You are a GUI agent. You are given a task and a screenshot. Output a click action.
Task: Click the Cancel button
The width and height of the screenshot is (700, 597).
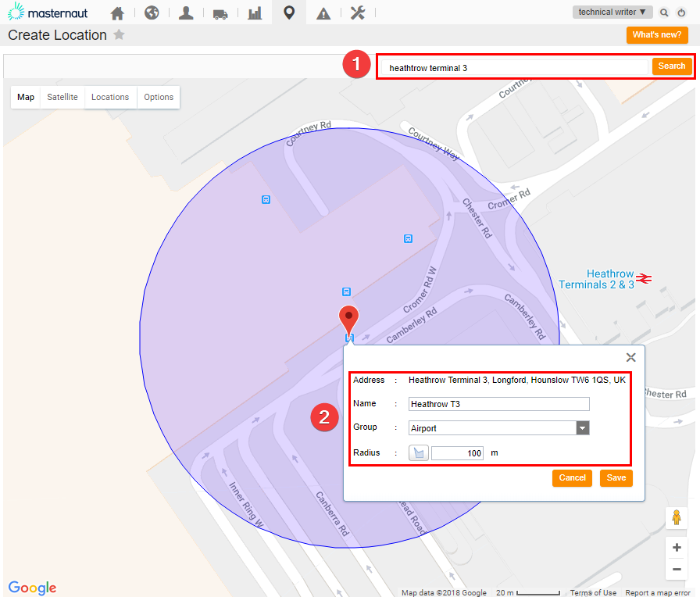[x=572, y=477]
